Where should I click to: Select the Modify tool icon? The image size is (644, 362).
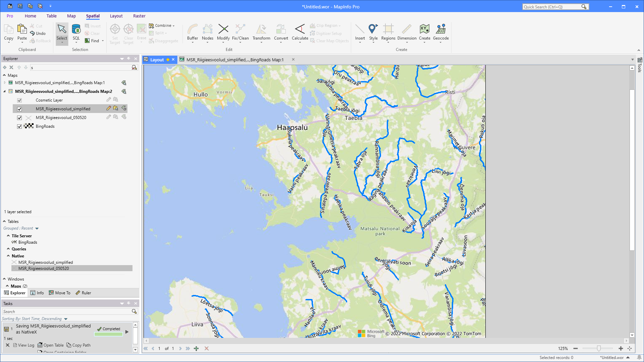[223, 29]
